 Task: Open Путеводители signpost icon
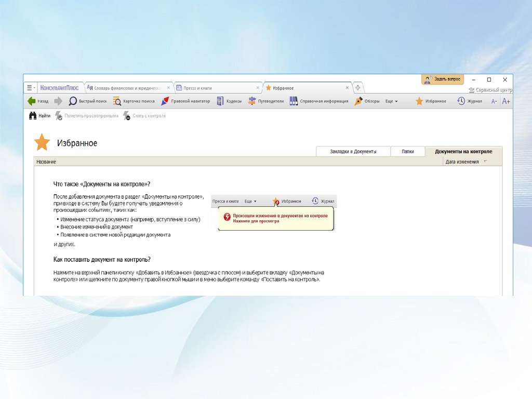coord(252,101)
